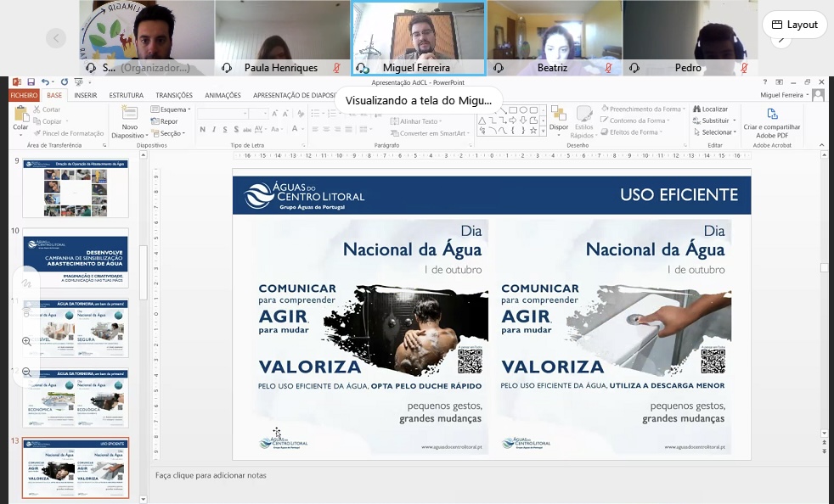Viewport: 834px width, 504px height.
Task: Toggle bold N formatting button
Action: click(x=203, y=130)
